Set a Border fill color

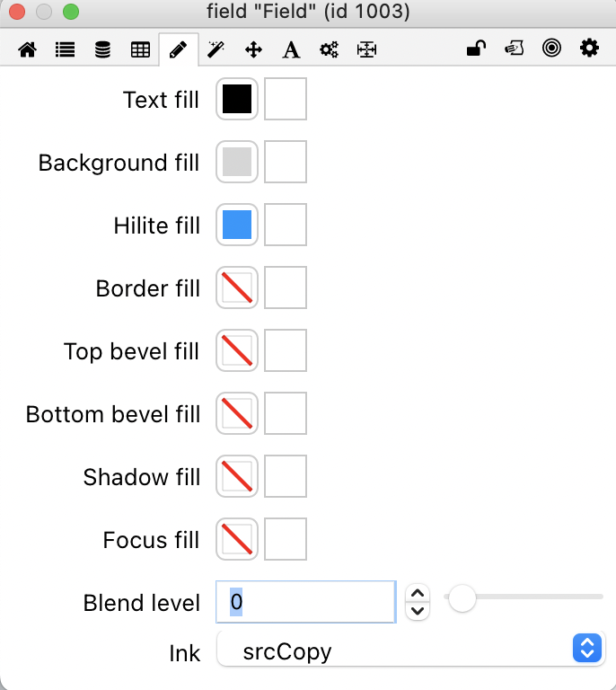click(237, 287)
